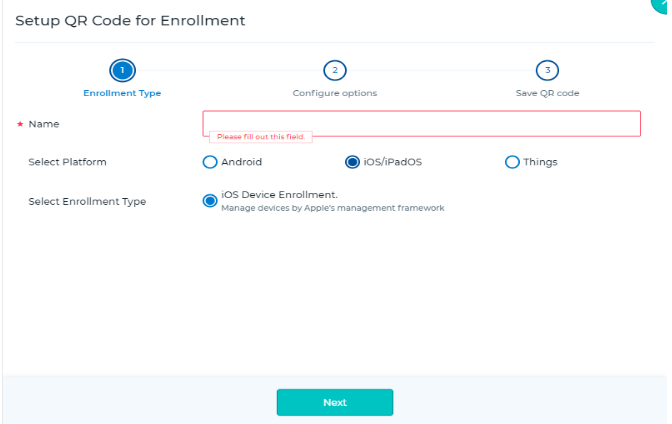Click the step 1 circle icon
This screenshot has width=672, height=424.
click(122, 70)
